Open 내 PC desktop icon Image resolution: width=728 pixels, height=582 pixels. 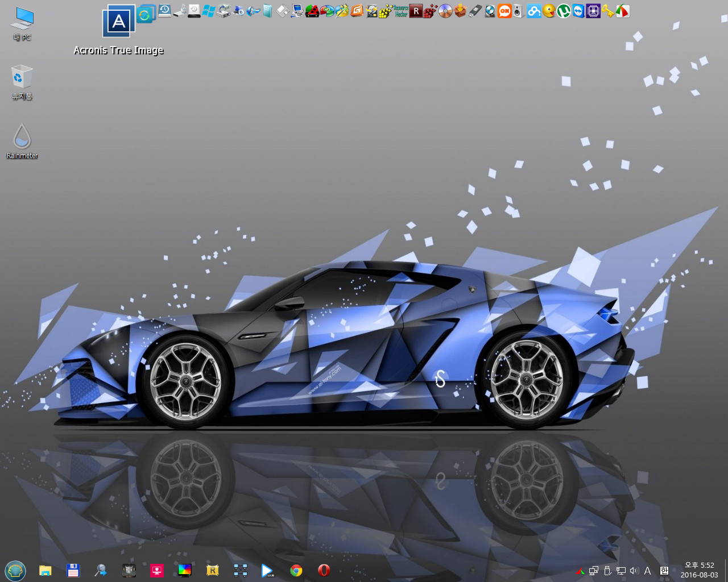click(22, 24)
